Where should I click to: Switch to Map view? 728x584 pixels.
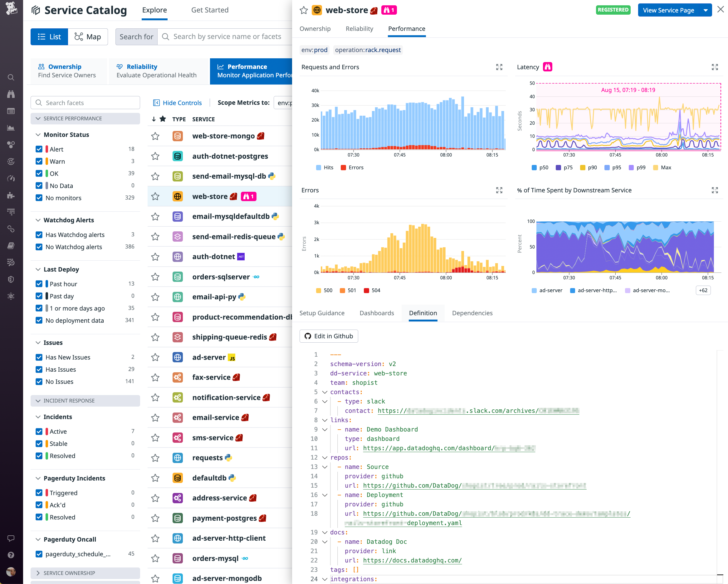pyautogui.click(x=88, y=36)
